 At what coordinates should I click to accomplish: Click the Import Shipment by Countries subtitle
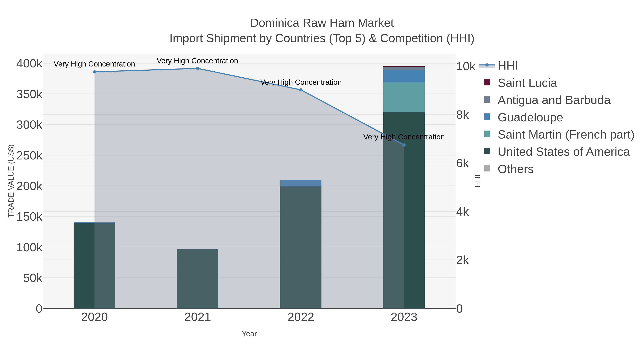click(x=322, y=38)
